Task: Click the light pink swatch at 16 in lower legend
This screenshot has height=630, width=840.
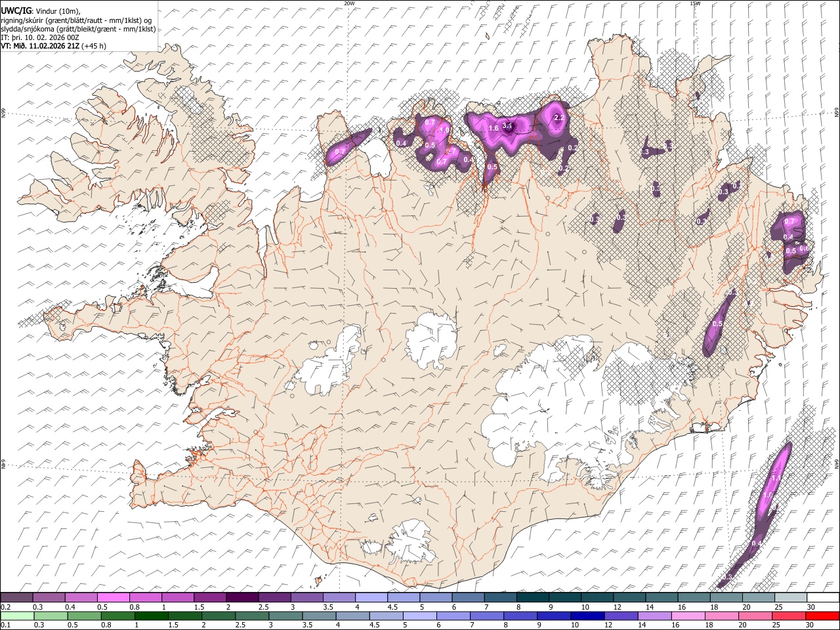Action: pos(688,616)
